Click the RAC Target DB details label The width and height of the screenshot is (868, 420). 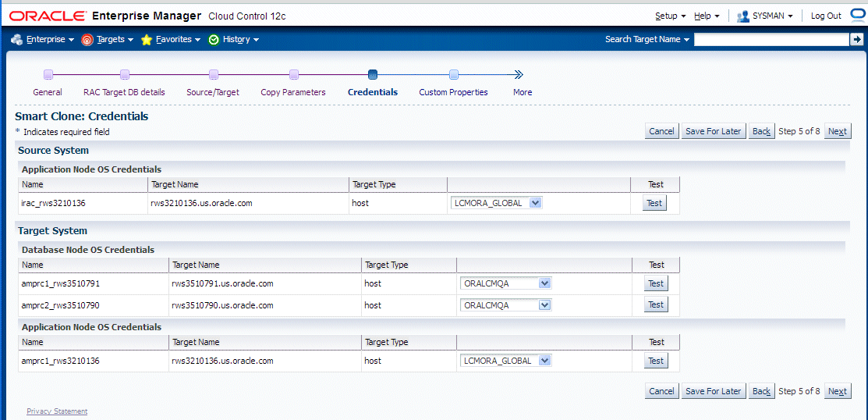124,93
